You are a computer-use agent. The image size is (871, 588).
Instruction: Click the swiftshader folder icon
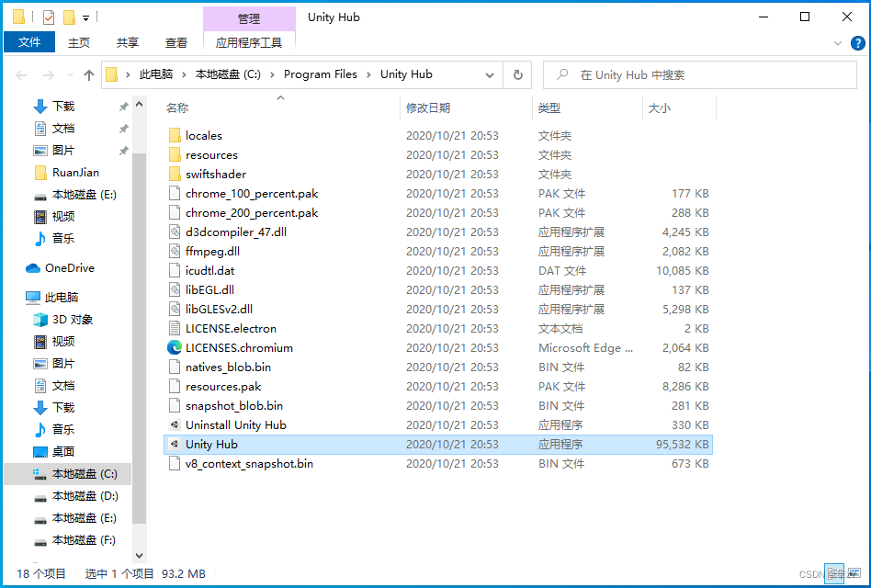click(175, 175)
